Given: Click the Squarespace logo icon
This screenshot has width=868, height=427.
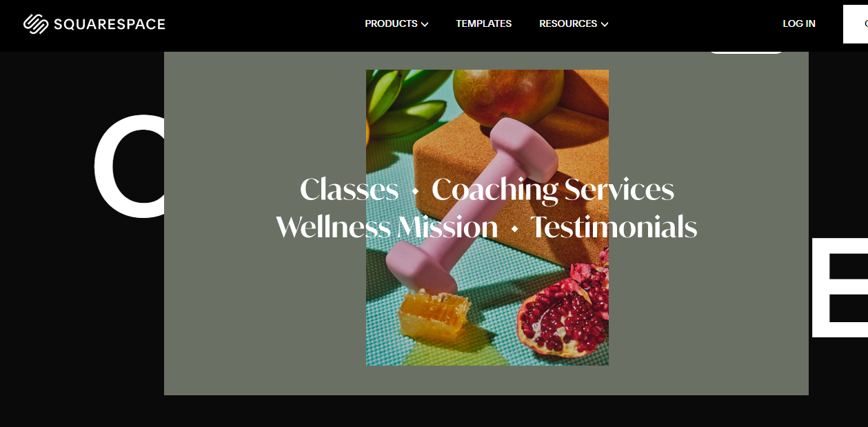Looking at the screenshot, I should (34, 24).
